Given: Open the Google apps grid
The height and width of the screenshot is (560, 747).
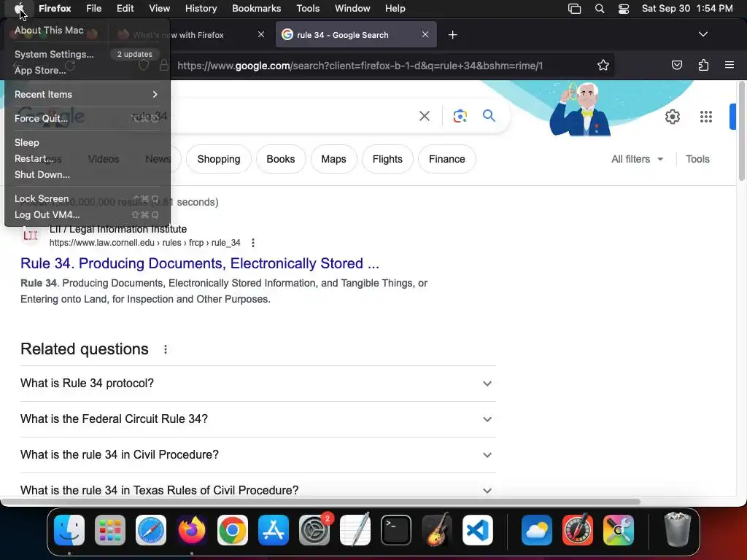Looking at the screenshot, I should pyautogui.click(x=705, y=117).
